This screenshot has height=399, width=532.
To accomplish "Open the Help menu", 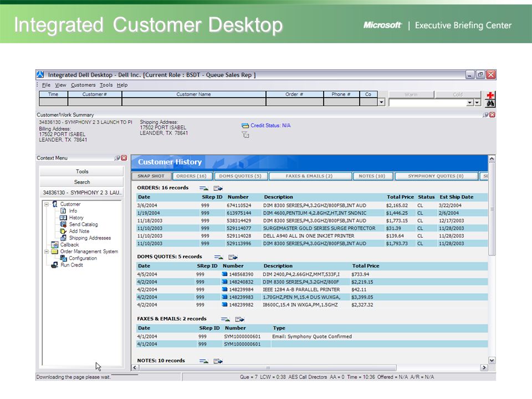I will [122, 85].
